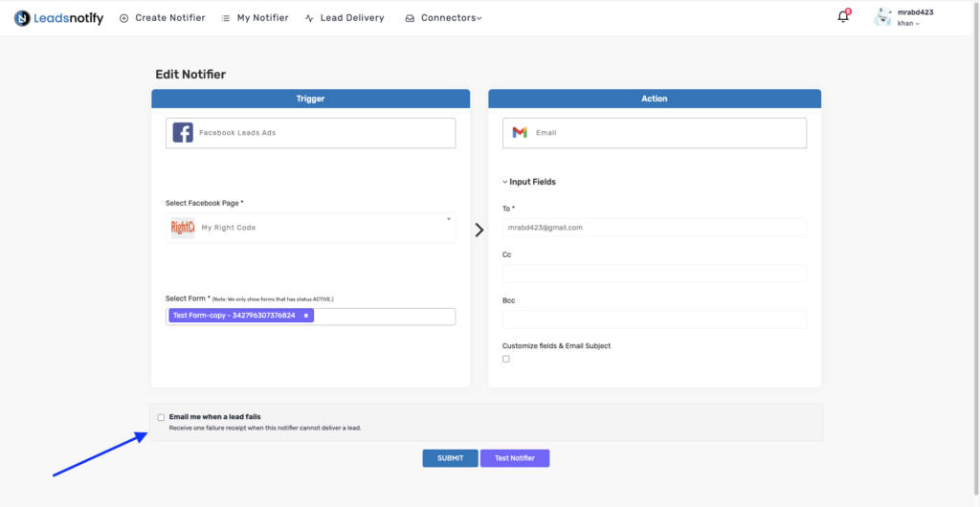Click the mrabd423 username text

click(x=916, y=11)
